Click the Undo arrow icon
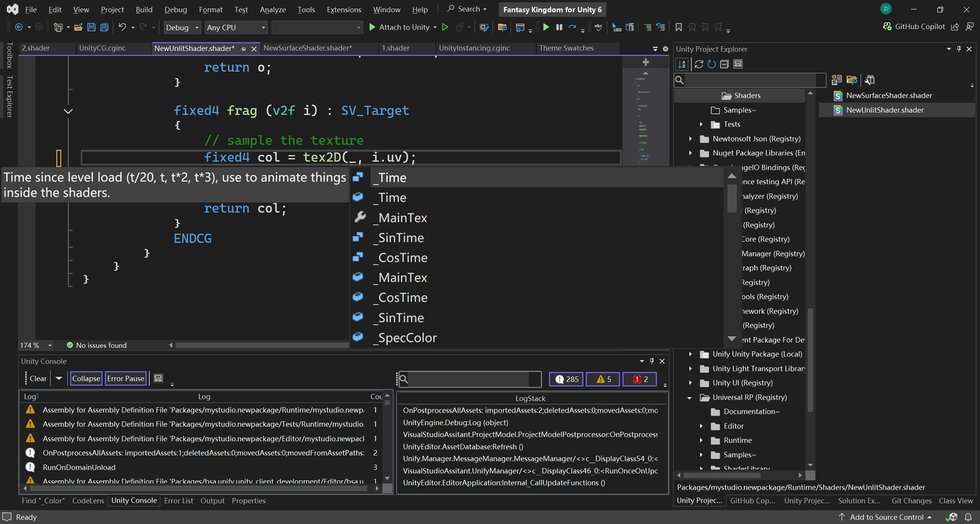This screenshot has width=980, height=524. (x=122, y=28)
